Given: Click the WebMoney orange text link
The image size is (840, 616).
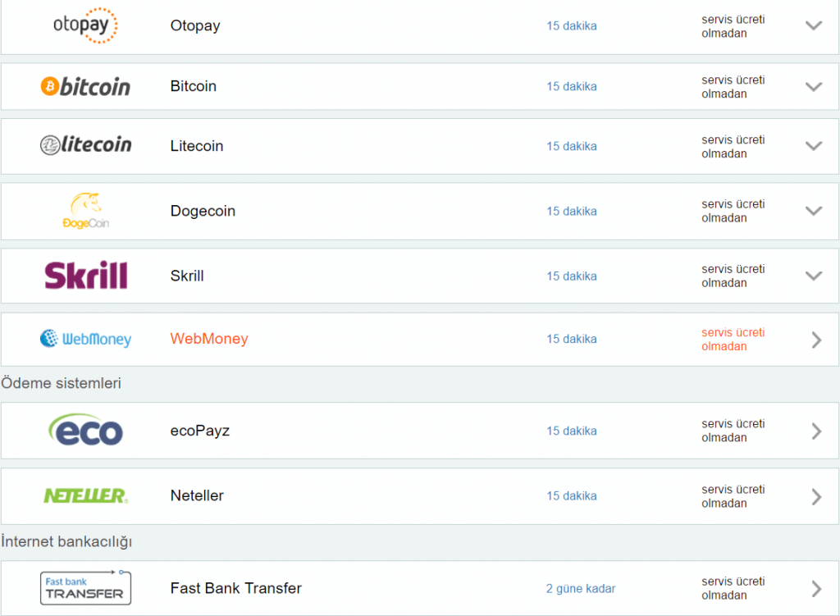Looking at the screenshot, I should (209, 339).
